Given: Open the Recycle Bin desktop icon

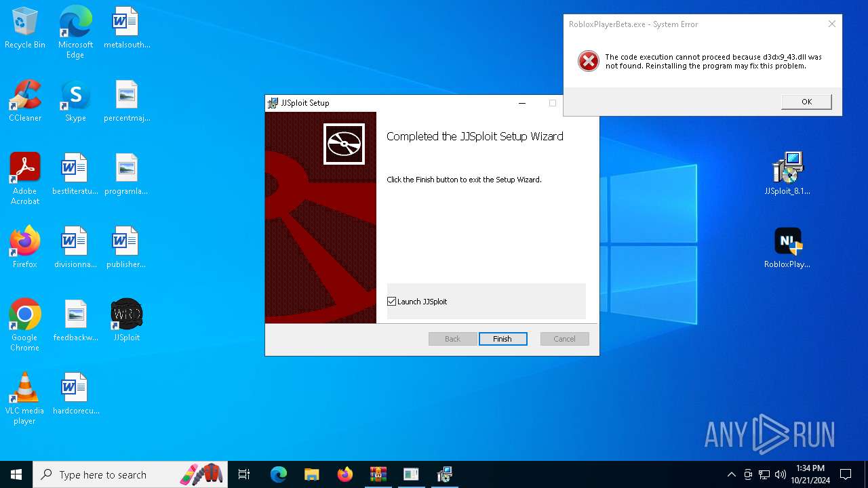Looking at the screenshot, I should [25, 28].
